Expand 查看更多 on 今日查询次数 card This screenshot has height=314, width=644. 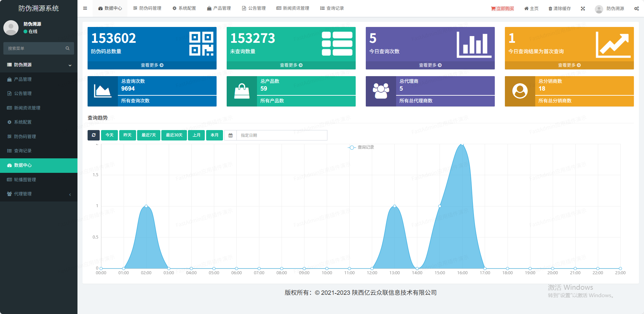tap(430, 65)
